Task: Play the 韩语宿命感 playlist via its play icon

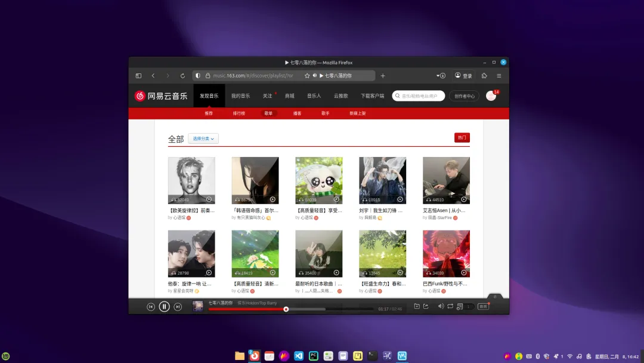Action: (x=273, y=199)
